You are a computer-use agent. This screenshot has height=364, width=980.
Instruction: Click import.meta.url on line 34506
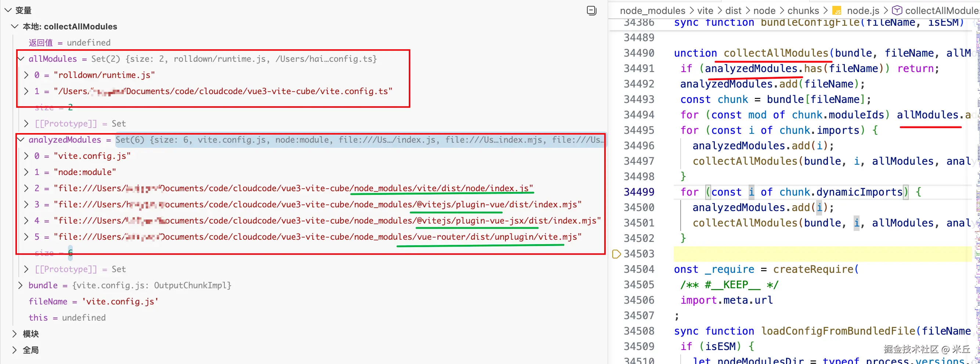click(x=727, y=300)
